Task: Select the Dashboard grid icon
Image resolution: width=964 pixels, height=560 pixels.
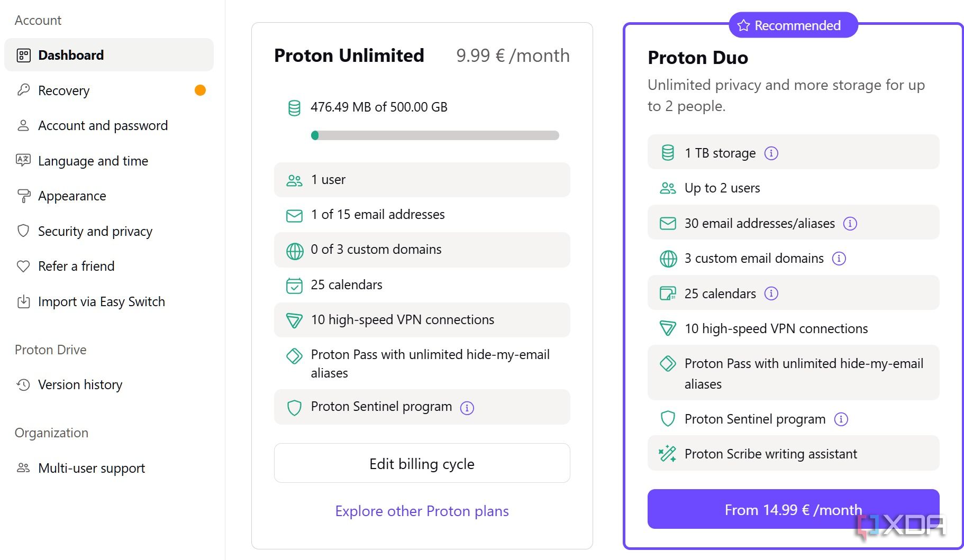Action: [22, 54]
